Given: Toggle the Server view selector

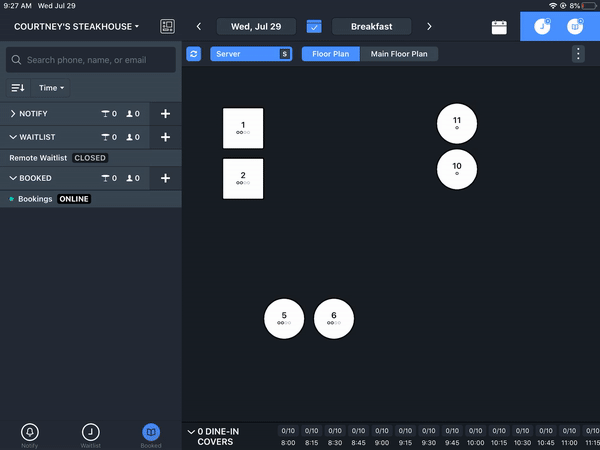Looking at the screenshot, I should click(251, 54).
